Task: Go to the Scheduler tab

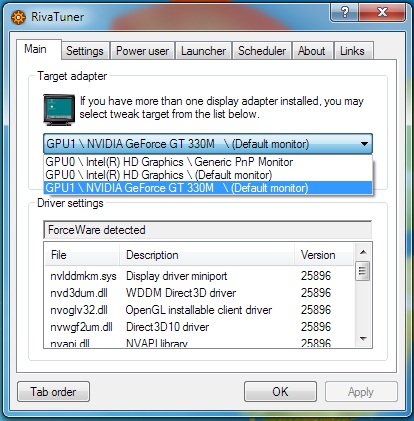Action: pos(262,51)
